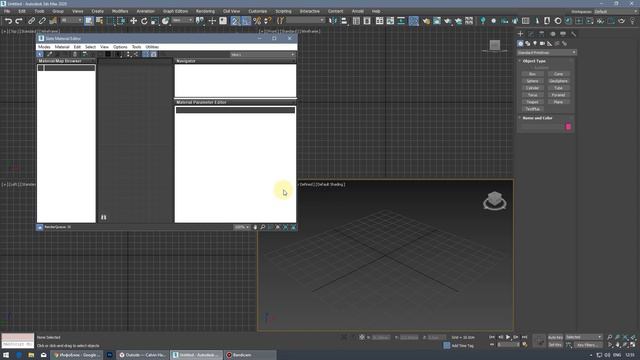Open Select by Name list icon
This screenshot has height=360, width=640.
click(x=99, y=21)
